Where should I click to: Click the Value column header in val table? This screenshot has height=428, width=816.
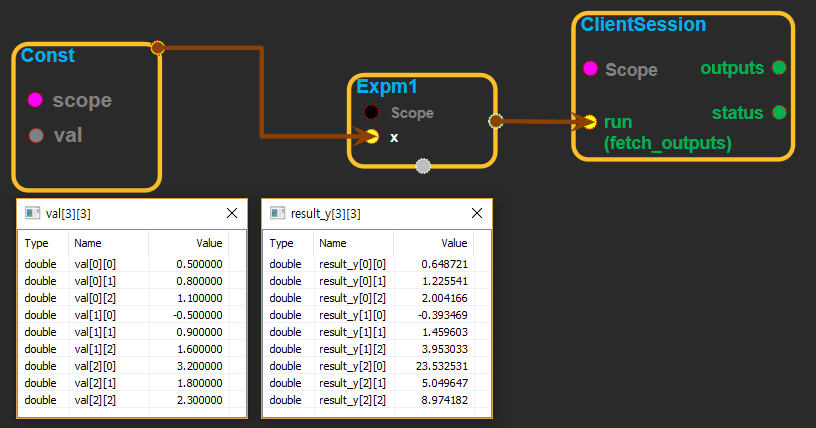(208, 243)
